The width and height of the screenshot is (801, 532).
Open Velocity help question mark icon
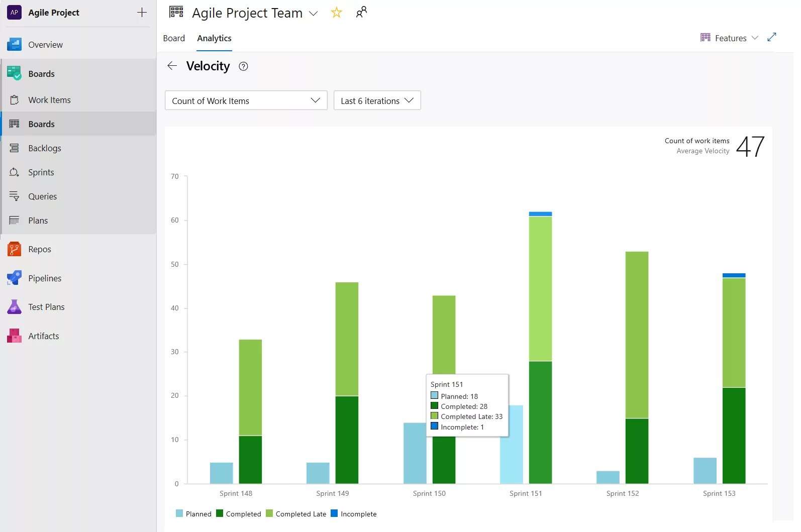tap(243, 66)
